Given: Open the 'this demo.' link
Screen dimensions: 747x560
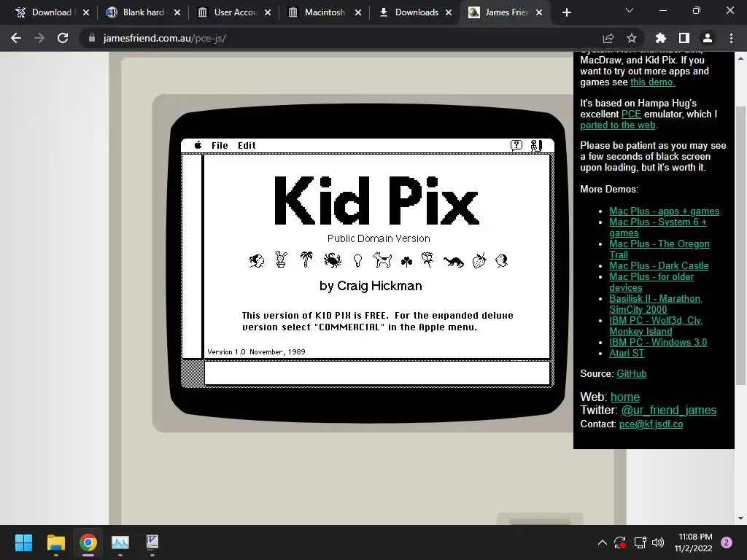Looking at the screenshot, I should point(653,82).
